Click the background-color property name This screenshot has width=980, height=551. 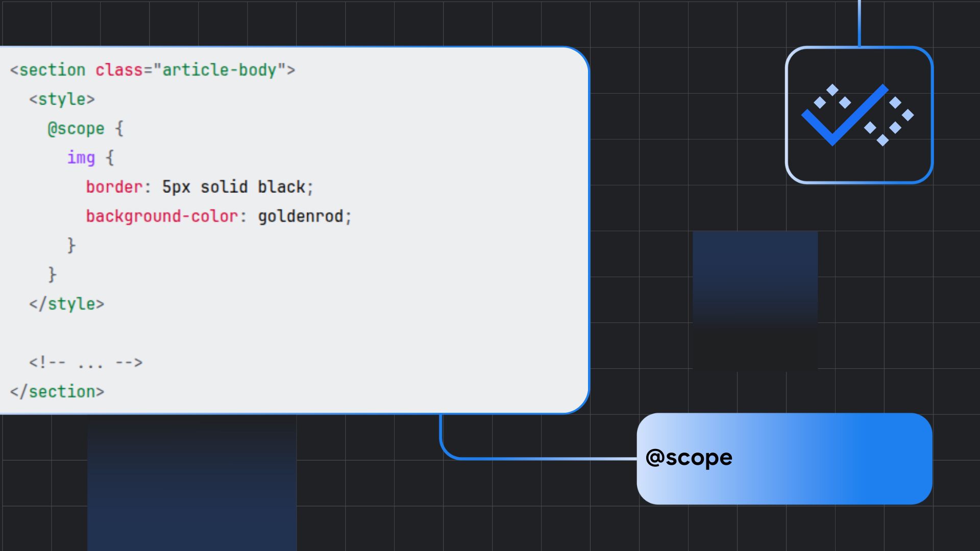162,216
